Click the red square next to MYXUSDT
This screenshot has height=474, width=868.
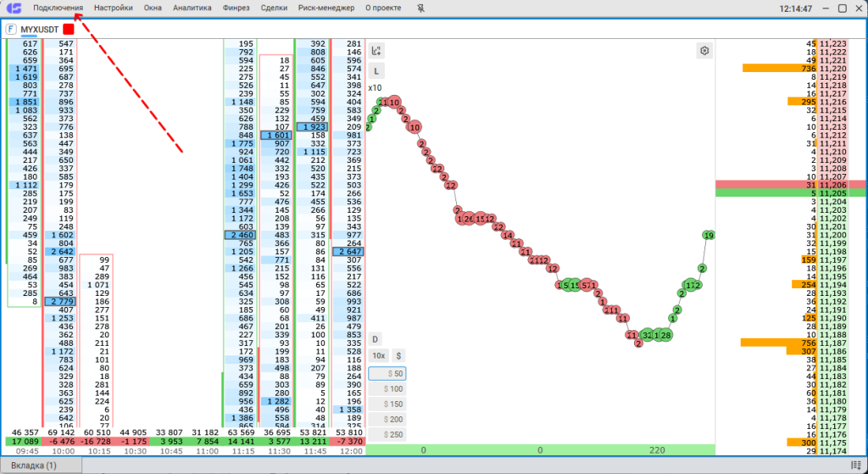click(69, 30)
